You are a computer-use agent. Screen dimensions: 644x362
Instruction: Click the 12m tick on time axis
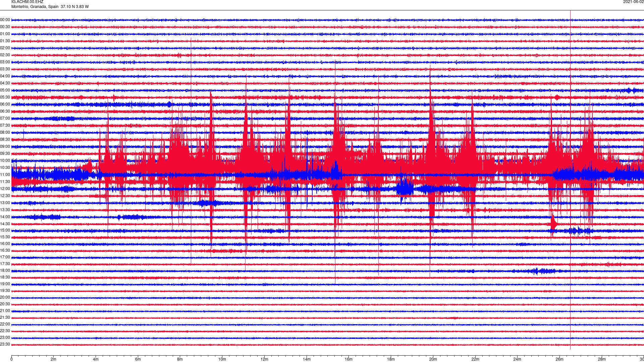(264, 359)
